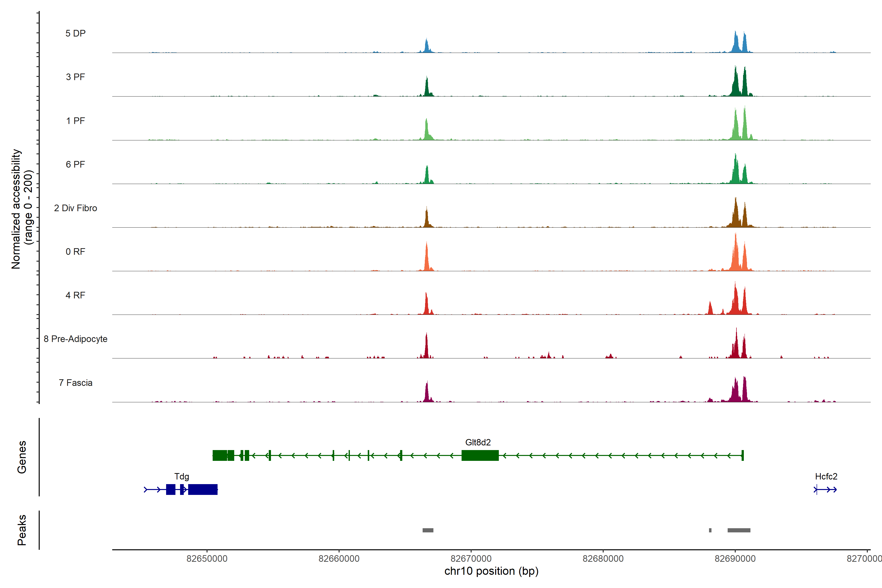The image size is (882, 588).
Task: Click the leftmost gray peak bar
Action: coord(428,530)
